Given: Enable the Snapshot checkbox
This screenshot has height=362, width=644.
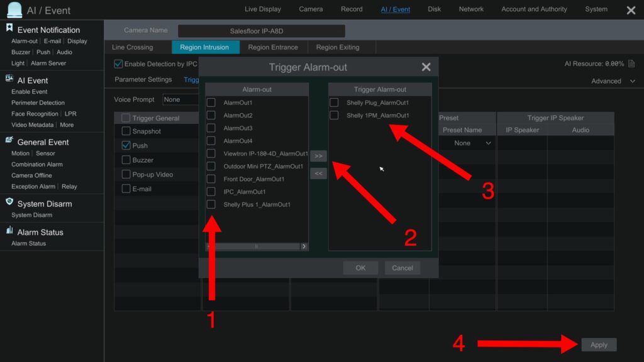Looking at the screenshot, I should tap(126, 131).
